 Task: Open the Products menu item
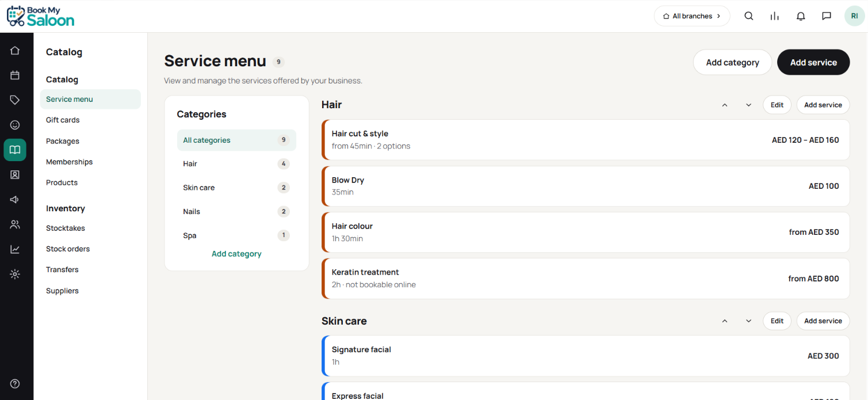click(62, 182)
